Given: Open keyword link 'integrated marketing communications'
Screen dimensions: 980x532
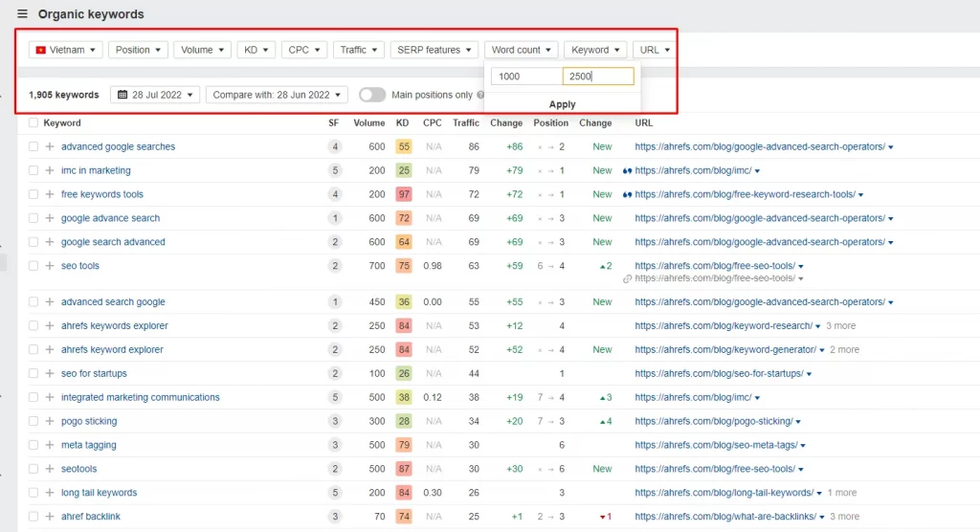Looking at the screenshot, I should click(x=141, y=397).
